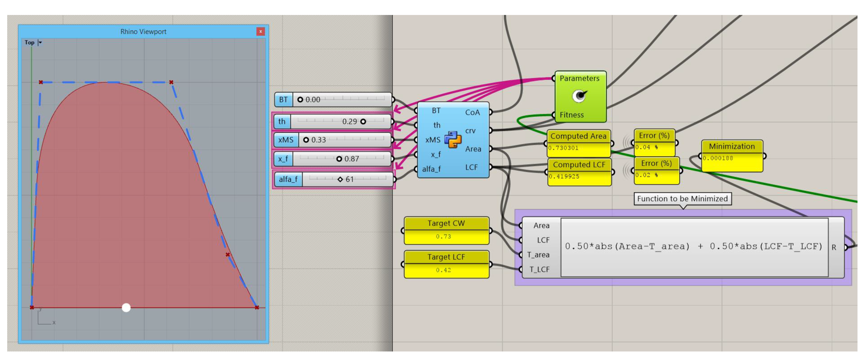
Task: Click the red control point at top-right of dashed polygon
Action: click(171, 82)
